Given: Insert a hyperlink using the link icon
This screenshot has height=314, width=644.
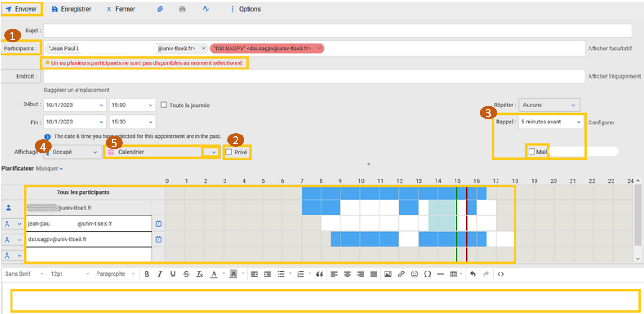Looking at the screenshot, I should [x=401, y=274].
